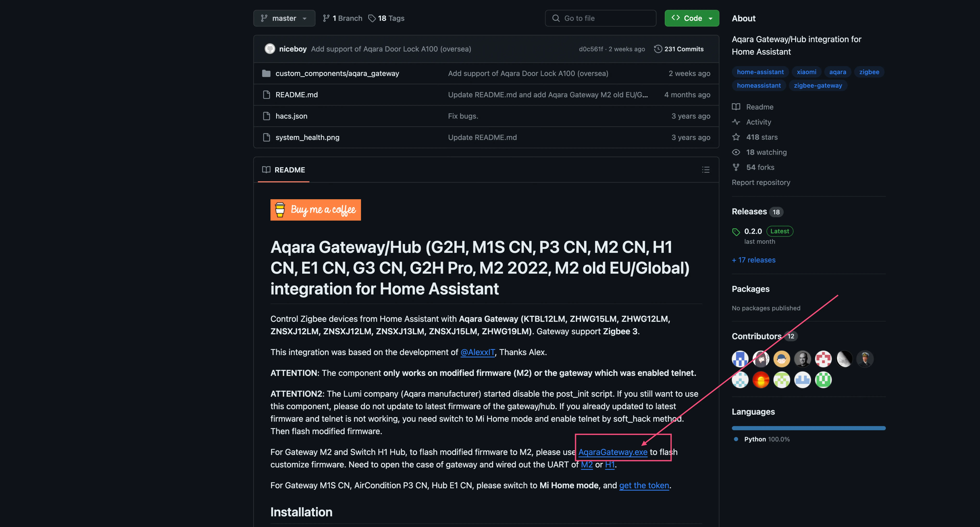Open the blue-cap cartoon contributor avatar
The height and width of the screenshot is (527, 980).
pos(782,359)
